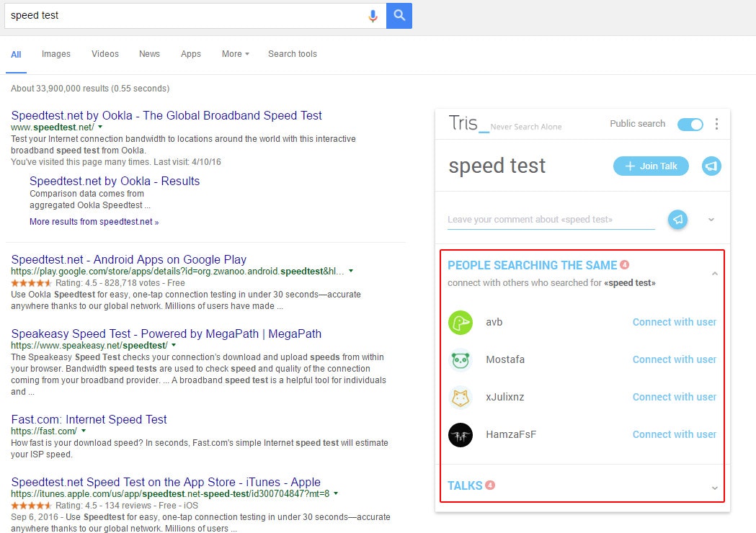
Task: Open the Tris three-dot options menu
Action: 716,125
